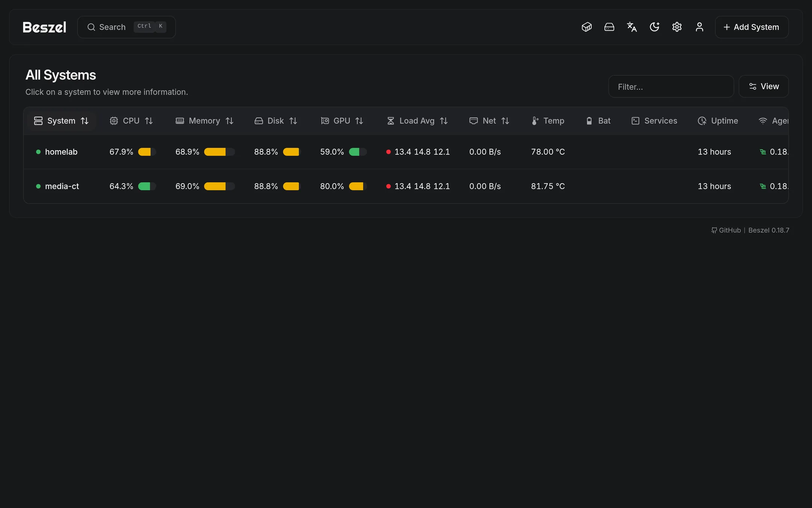Image resolution: width=812 pixels, height=508 pixels.
Task: Click media-ct red load average dot
Action: [388, 186]
